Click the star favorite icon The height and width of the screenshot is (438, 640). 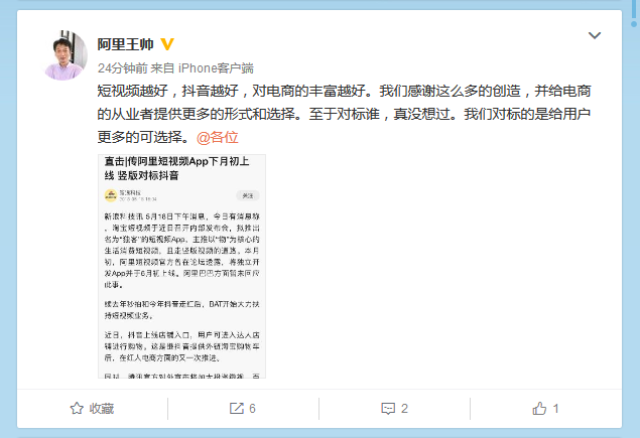[x=77, y=408]
